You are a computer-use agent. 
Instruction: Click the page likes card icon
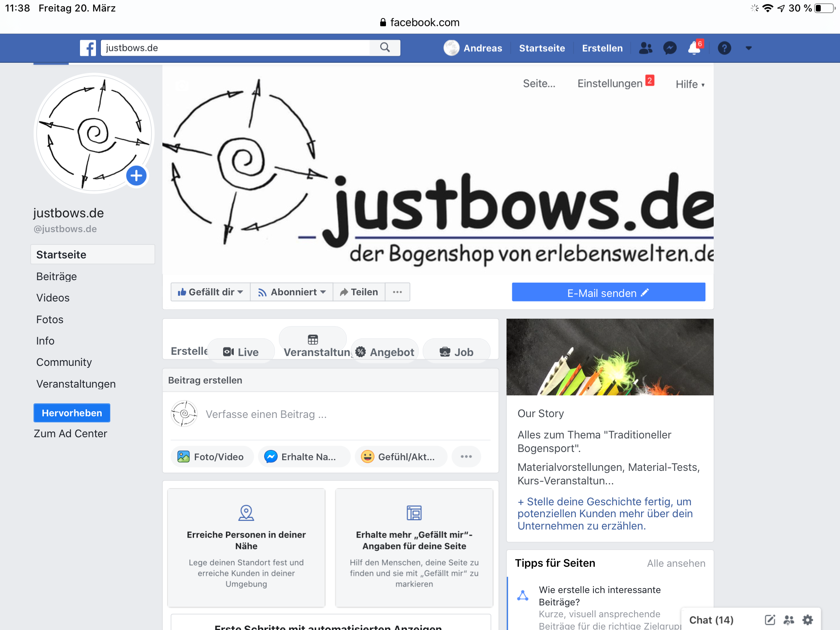[x=414, y=513]
